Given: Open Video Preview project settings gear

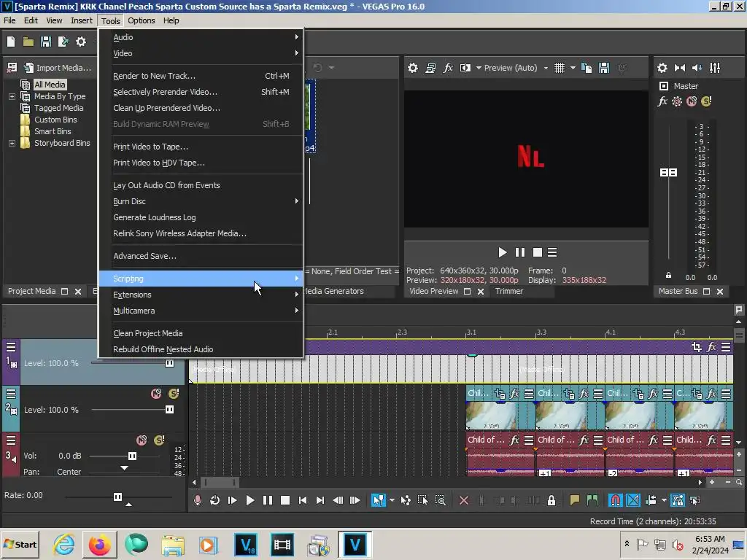Looking at the screenshot, I should [413, 68].
